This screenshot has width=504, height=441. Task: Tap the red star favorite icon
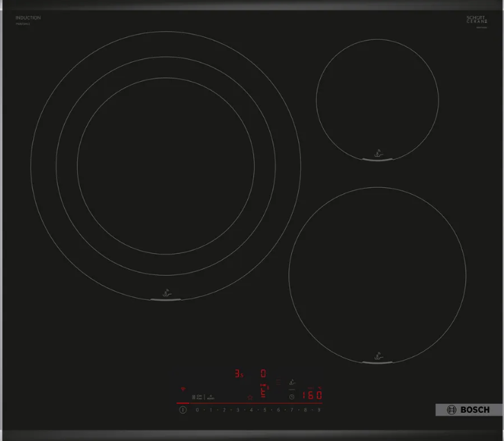pyautogui.click(x=250, y=397)
